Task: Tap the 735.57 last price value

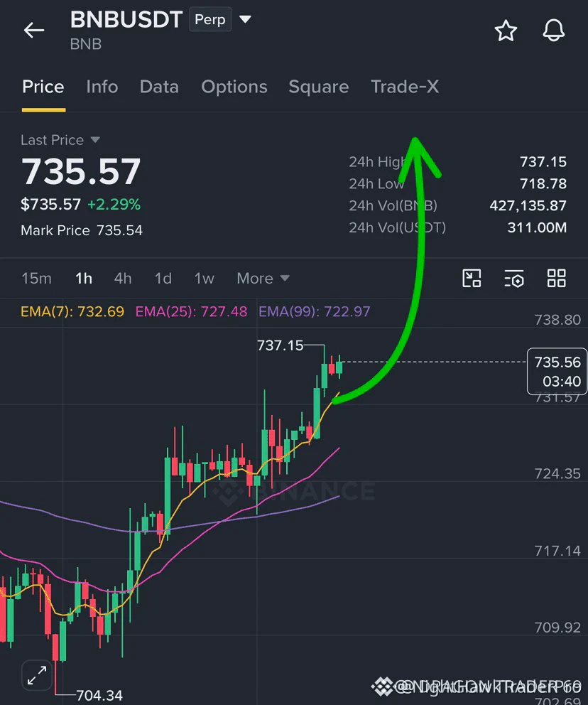Action: 81,171
